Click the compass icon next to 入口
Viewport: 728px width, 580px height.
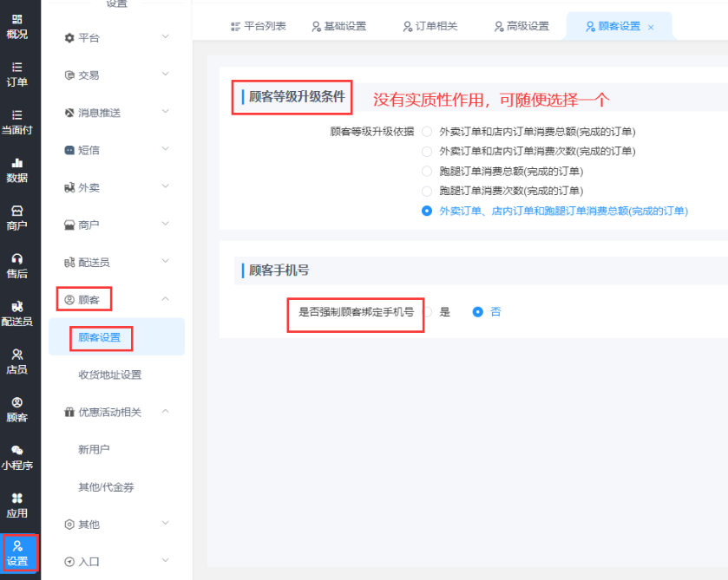click(69, 562)
